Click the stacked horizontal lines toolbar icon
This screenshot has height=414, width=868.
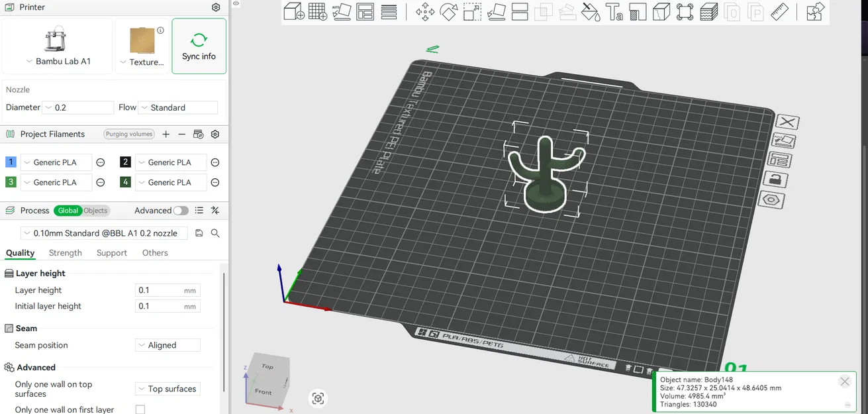click(389, 12)
